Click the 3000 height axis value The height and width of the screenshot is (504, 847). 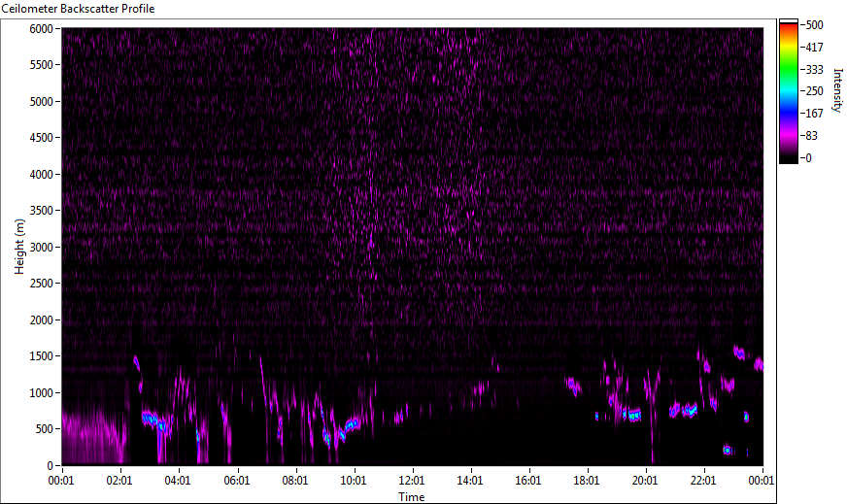pyautogui.click(x=42, y=248)
